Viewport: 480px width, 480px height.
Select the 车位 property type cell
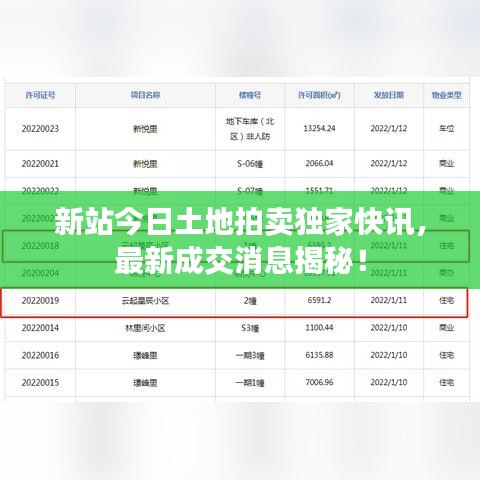446,128
